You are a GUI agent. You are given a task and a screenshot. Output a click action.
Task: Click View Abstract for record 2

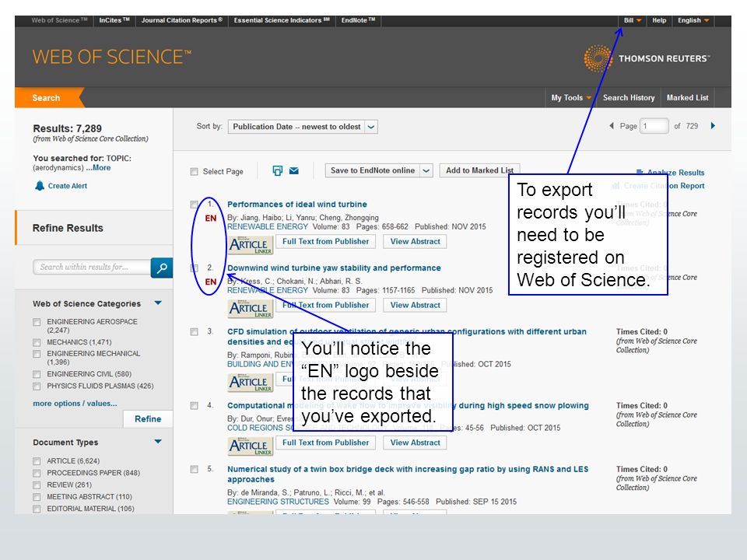coord(415,305)
